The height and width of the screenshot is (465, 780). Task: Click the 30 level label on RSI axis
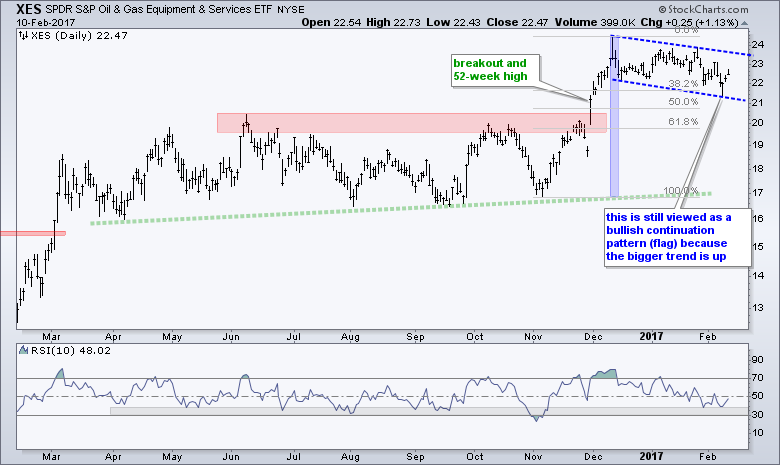point(757,415)
